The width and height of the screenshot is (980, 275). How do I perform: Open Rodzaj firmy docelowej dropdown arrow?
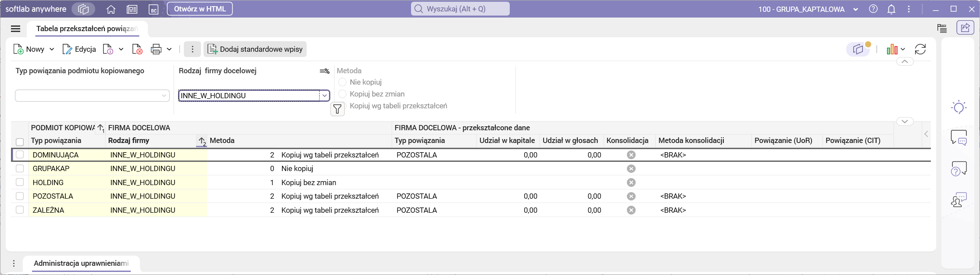click(x=325, y=96)
